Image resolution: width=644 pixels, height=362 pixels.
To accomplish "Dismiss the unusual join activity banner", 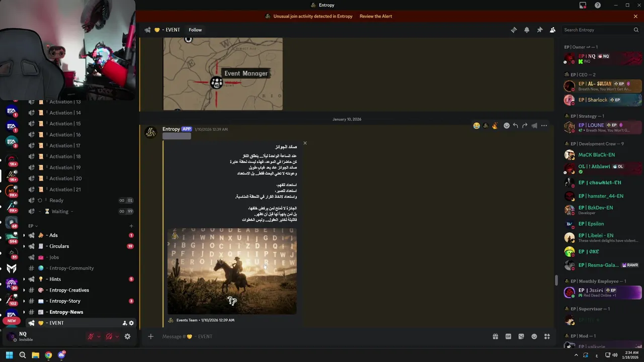I will (635, 16).
